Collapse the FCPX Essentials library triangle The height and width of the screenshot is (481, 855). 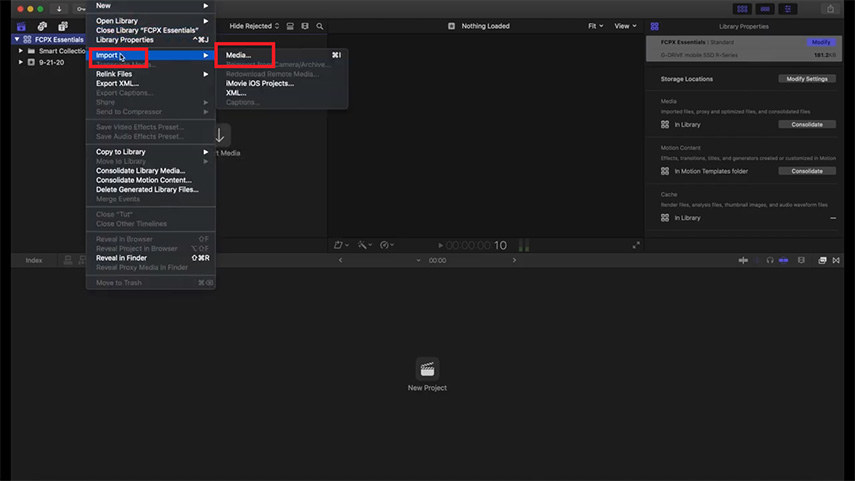tap(17, 39)
